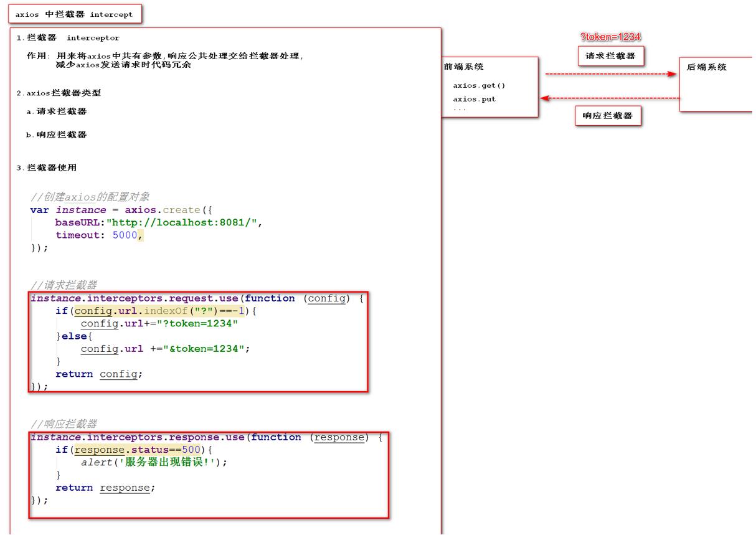
Task: Click the code line 'config.url+="?token=1234"'
Action: (x=159, y=324)
